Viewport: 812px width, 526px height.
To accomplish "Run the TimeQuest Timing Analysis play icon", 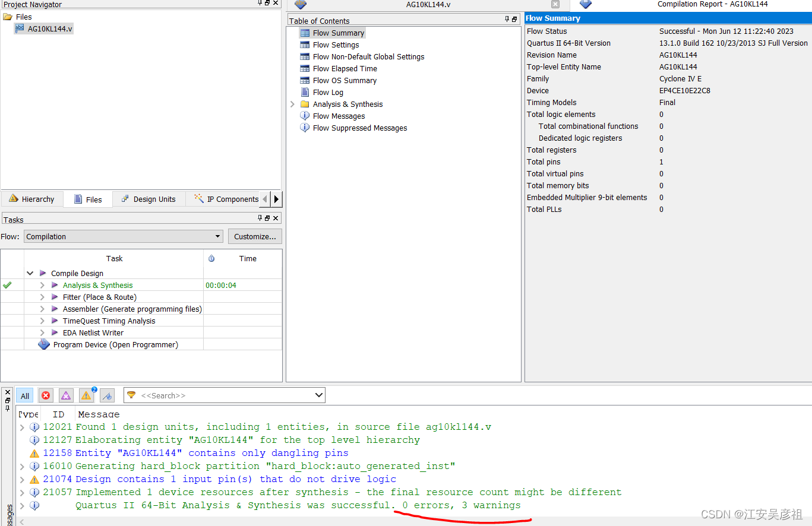I will [55, 321].
